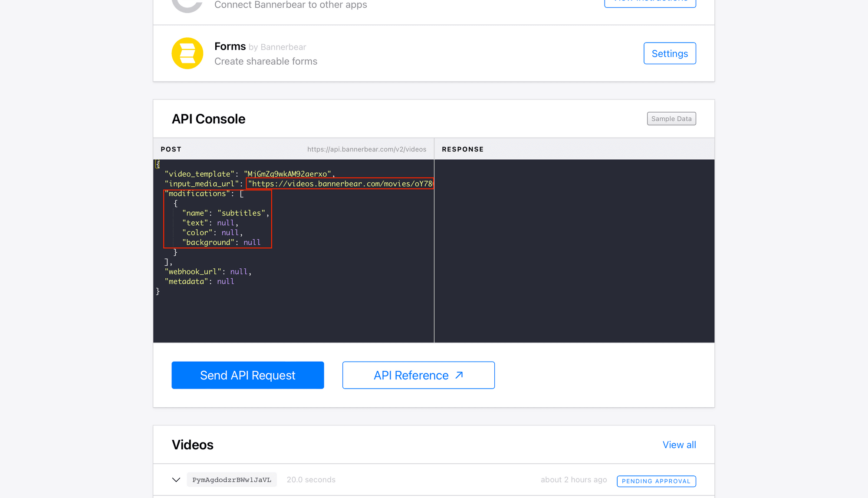Click View all videos link
Image resolution: width=868 pixels, height=498 pixels.
tap(679, 445)
